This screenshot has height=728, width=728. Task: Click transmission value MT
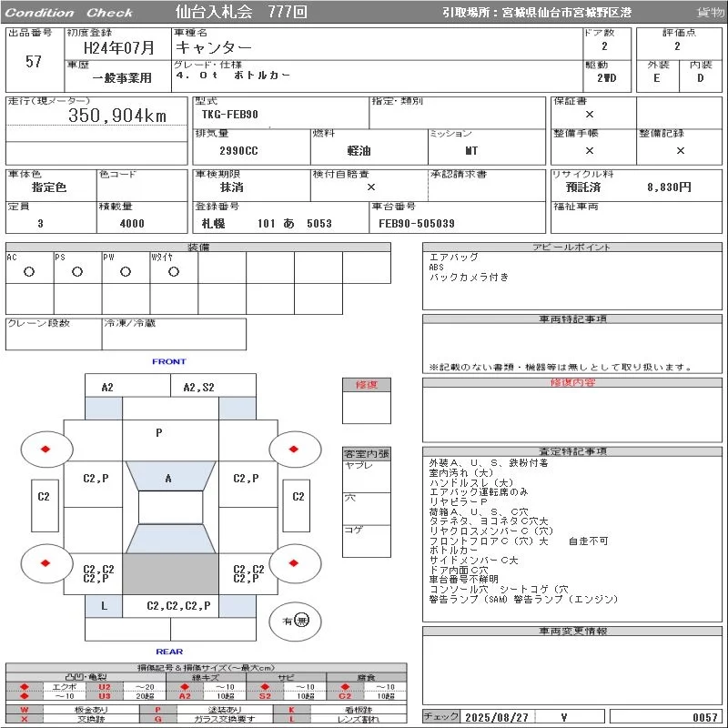coord(471,151)
